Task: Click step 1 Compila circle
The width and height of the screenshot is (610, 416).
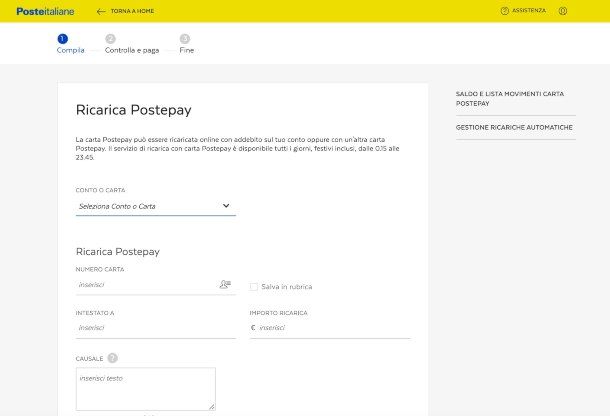Action: pos(62,39)
